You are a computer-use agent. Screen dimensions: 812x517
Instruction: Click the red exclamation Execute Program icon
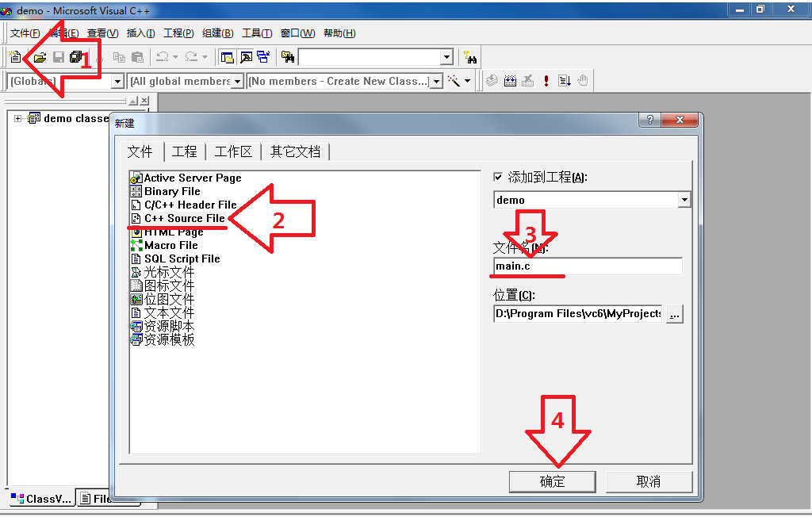point(546,81)
